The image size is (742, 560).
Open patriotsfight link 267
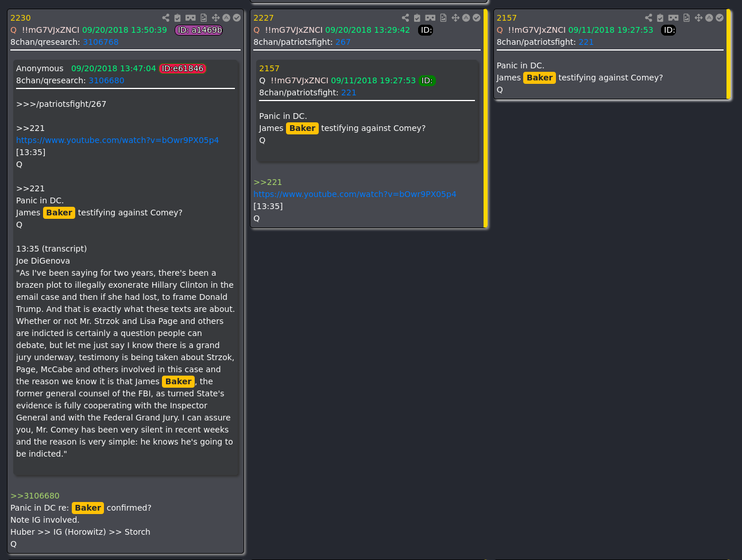pos(343,42)
